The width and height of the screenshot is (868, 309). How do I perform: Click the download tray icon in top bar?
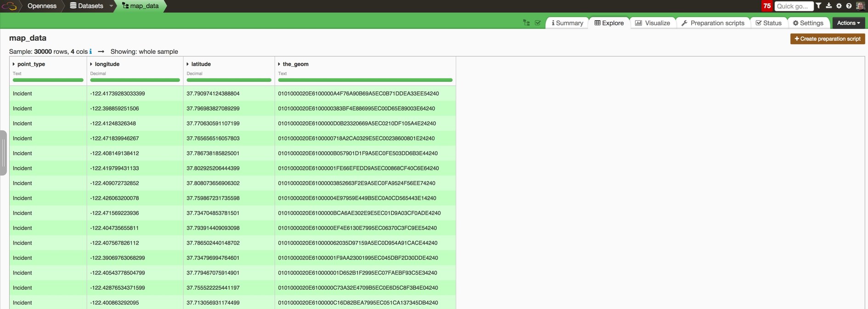(x=829, y=6)
